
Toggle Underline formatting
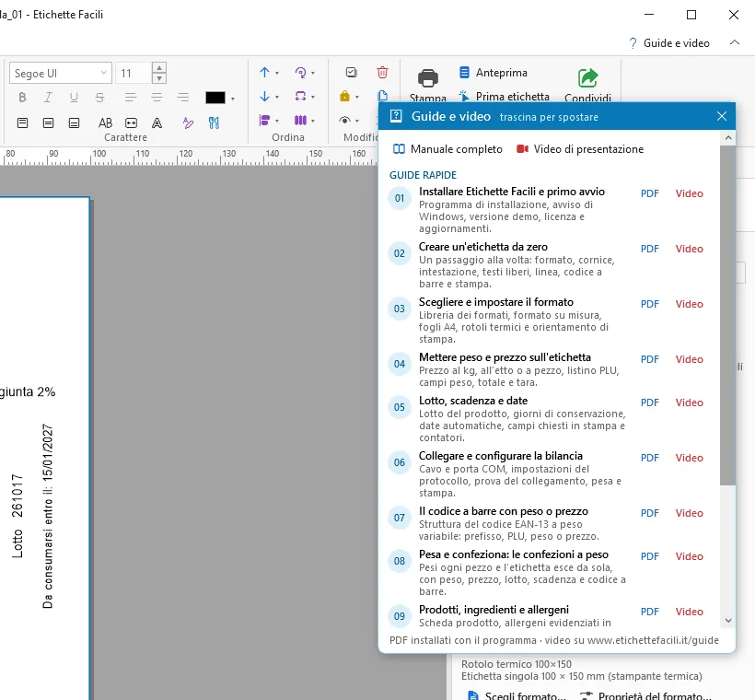(x=74, y=98)
